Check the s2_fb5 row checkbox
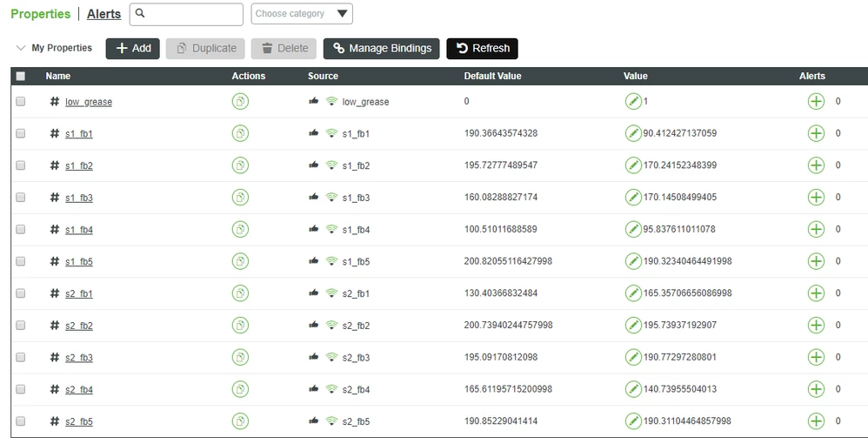The image size is (868, 444). pyautogui.click(x=21, y=421)
